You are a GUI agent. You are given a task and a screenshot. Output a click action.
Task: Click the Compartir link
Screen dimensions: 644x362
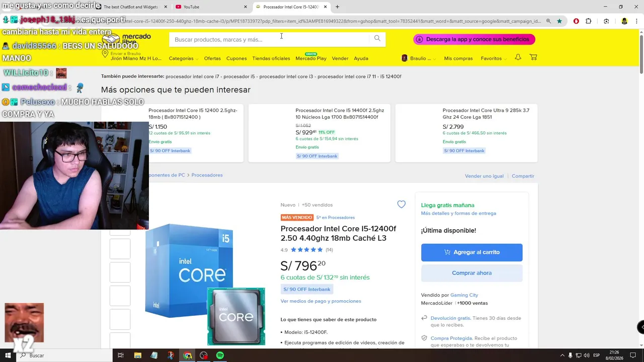[523, 176]
